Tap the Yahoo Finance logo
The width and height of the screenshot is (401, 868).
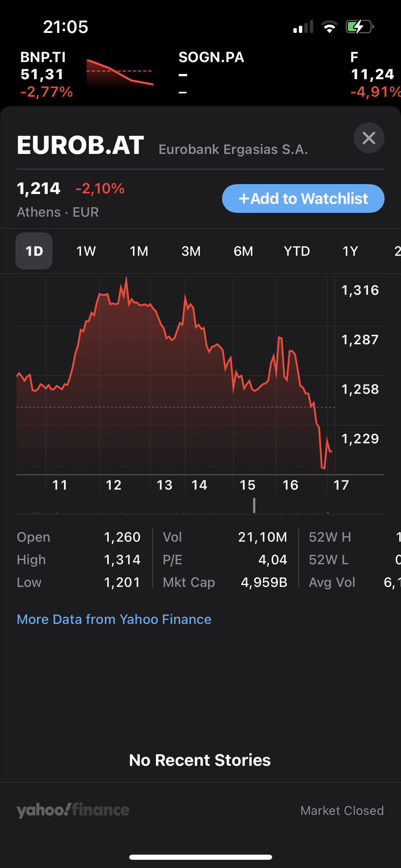(x=73, y=810)
